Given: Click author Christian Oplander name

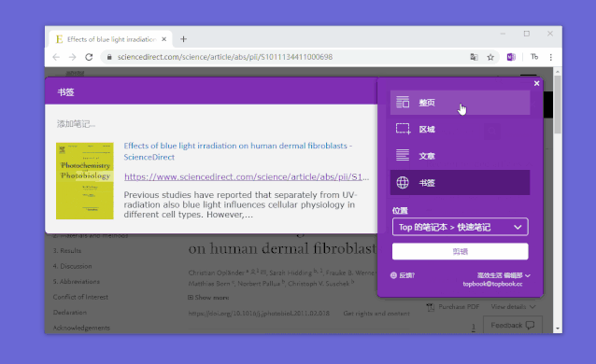Looking at the screenshot, I should (217, 273).
